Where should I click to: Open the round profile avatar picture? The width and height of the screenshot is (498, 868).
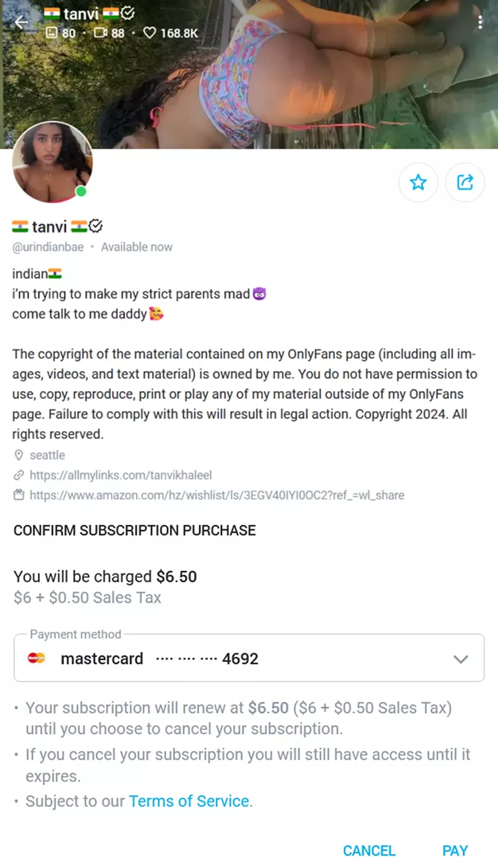click(x=52, y=162)
